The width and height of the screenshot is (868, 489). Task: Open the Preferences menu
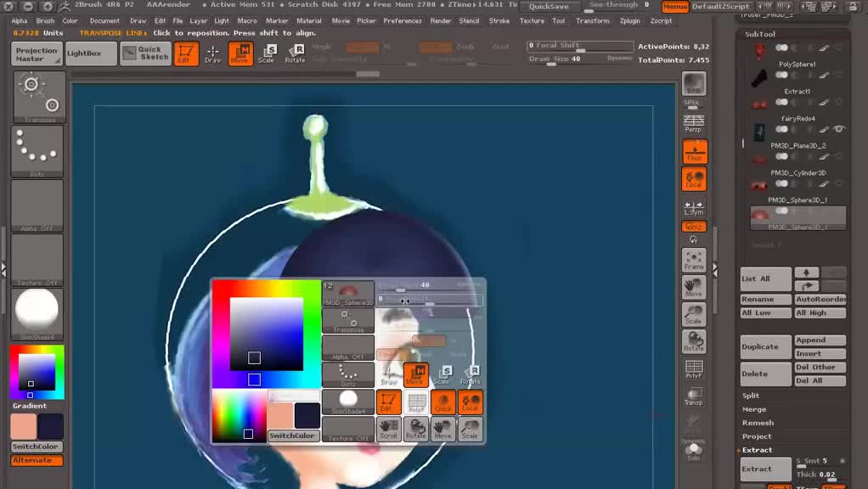(x=403, y=21)
